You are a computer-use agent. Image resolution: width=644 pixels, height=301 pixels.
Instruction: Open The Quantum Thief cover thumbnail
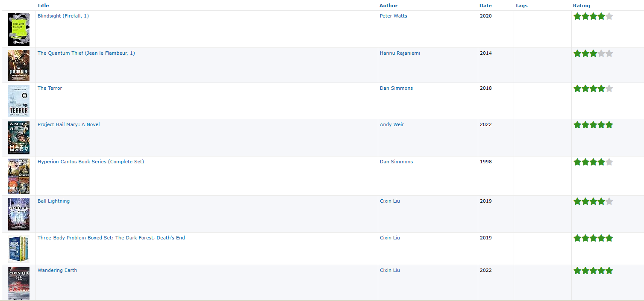tap(19, 65)
